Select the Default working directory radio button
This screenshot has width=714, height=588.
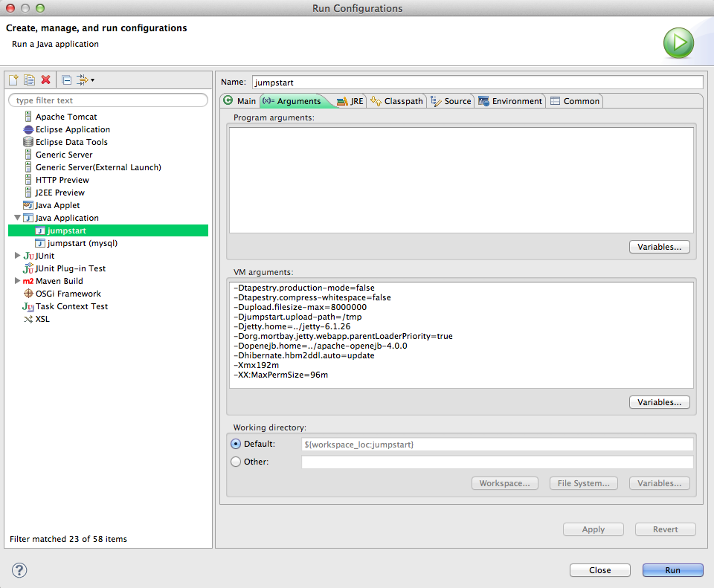(x=237, y=444)
